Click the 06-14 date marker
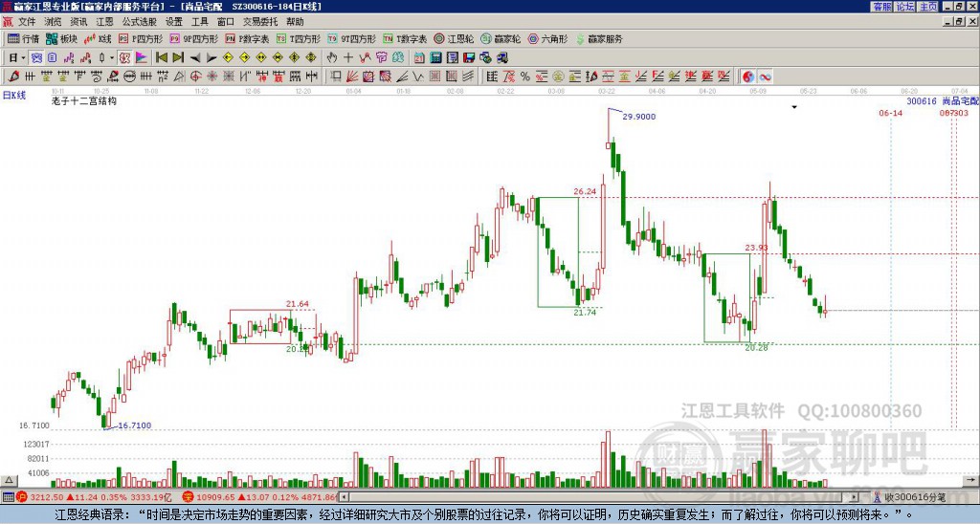980x524 pixels. point(890,113)
